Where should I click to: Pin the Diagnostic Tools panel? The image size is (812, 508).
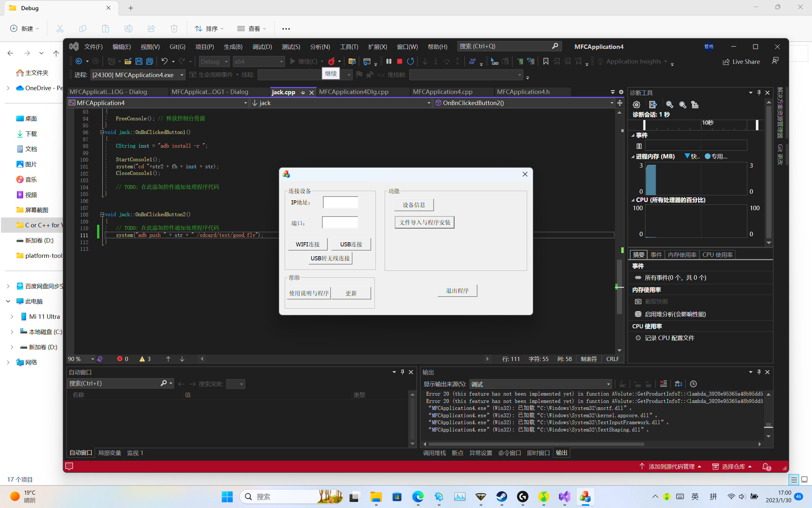click(759, 92)
